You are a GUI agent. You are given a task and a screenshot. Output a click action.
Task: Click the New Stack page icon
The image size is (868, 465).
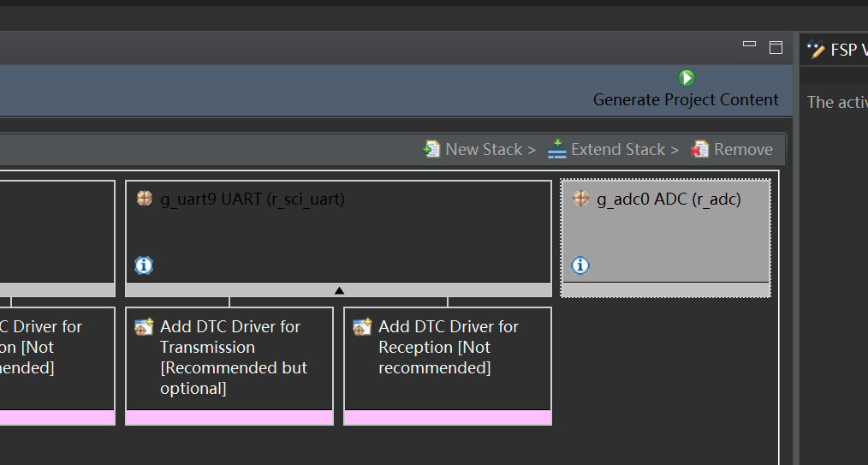[x=431, y=150]
